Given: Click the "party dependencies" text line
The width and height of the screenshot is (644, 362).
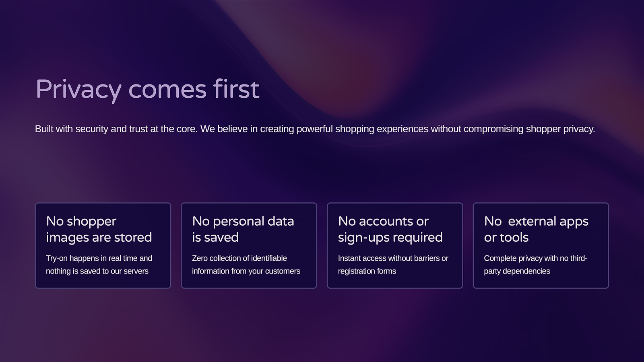Looking at the screenshot, I should pos(517,271).
